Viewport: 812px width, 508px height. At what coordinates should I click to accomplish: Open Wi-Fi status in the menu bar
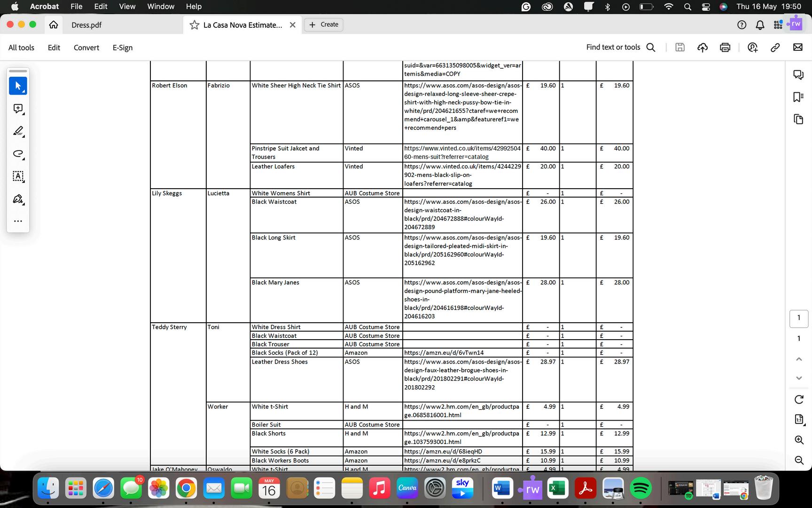[669, 7]
